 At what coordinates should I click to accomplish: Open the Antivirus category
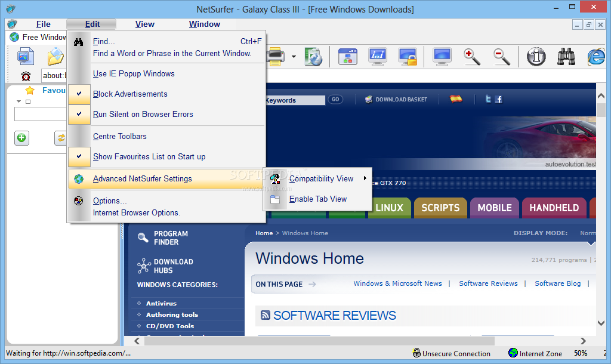pos(161,303)
